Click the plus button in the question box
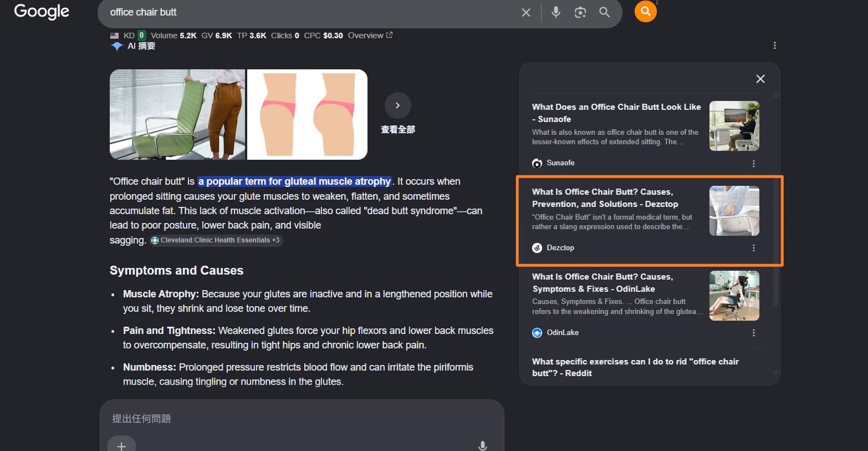The width and height of the screenshot is (868, 451). [121, 446]
